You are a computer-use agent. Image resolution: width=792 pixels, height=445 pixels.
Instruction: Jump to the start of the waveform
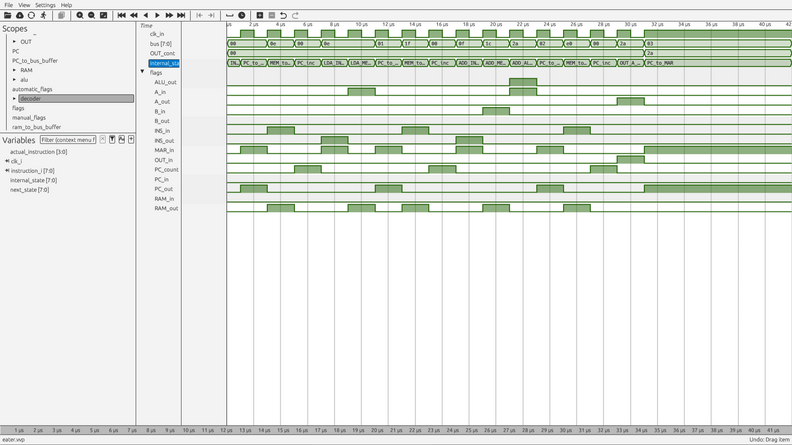[122, 15]
